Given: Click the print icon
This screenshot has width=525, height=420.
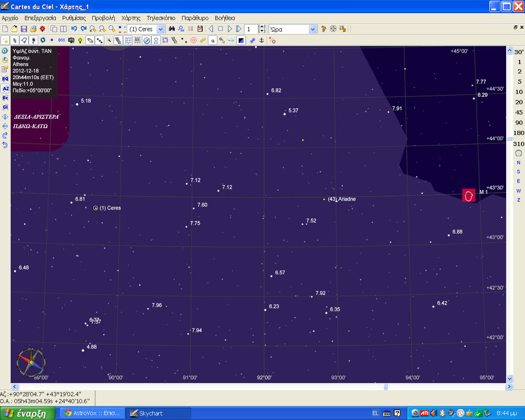Looking at the screenshot, I should [33, 29].
